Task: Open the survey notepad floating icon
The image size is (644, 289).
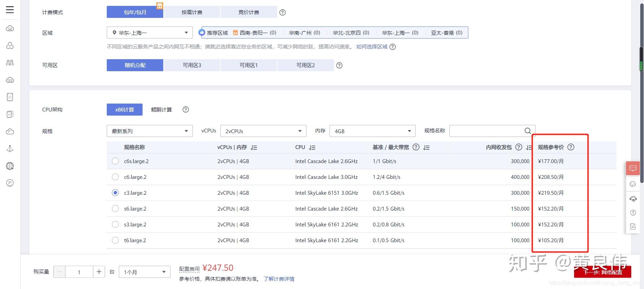Action: (x=633, y=226)
